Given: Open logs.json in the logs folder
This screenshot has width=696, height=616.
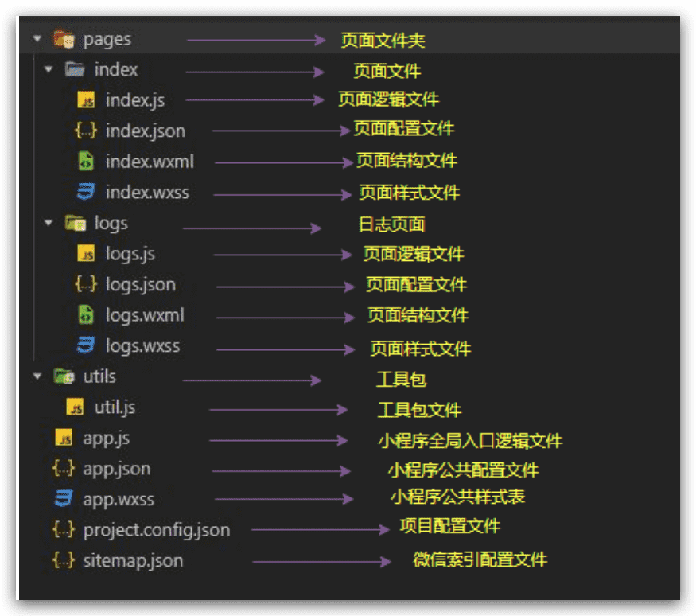Looking at the screenshot, I should point(140,284).
